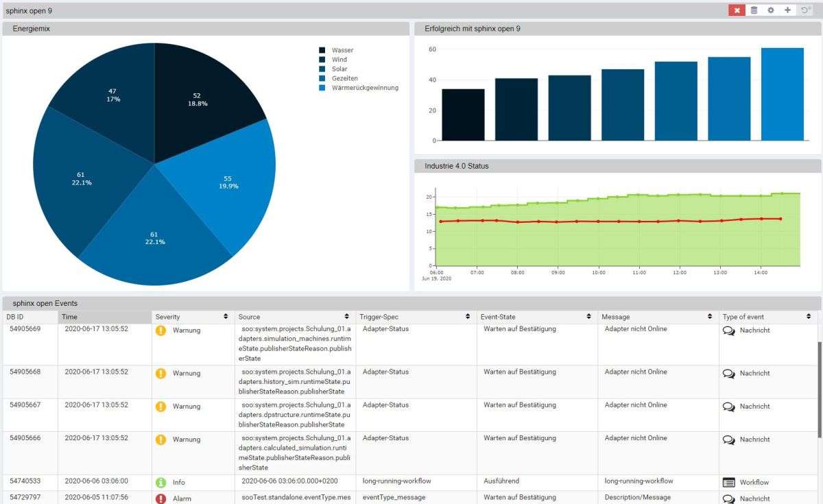
Task: Click the Alarm icon on event 54729797
Action: point(160,497)
